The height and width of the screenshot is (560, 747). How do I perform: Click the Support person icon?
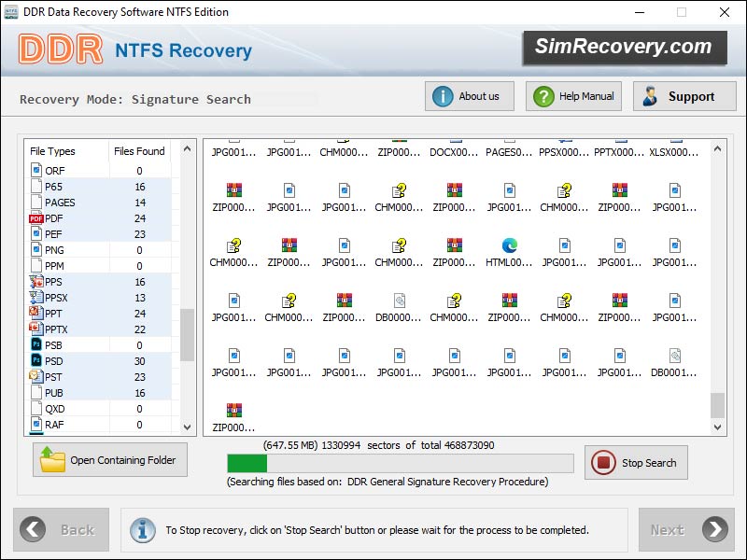pyautogui.click(x=651, y=95)
